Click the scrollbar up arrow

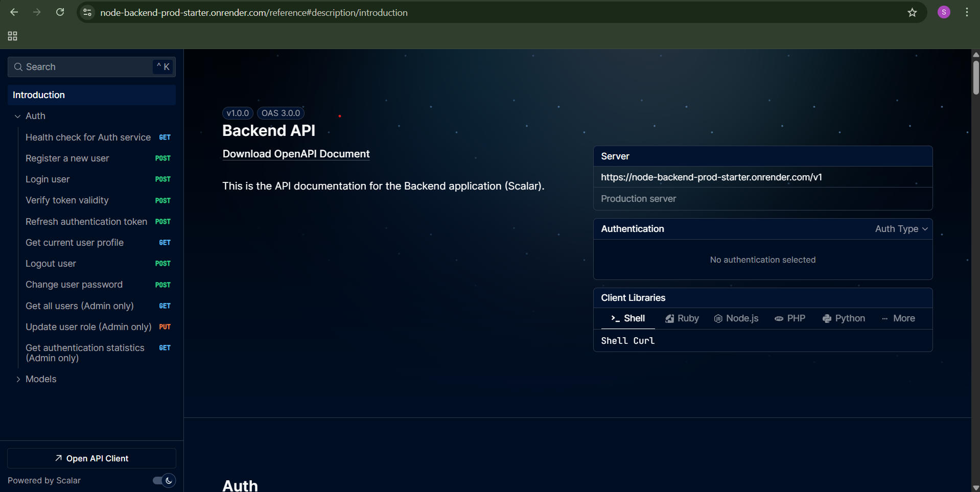pos(976,54)
